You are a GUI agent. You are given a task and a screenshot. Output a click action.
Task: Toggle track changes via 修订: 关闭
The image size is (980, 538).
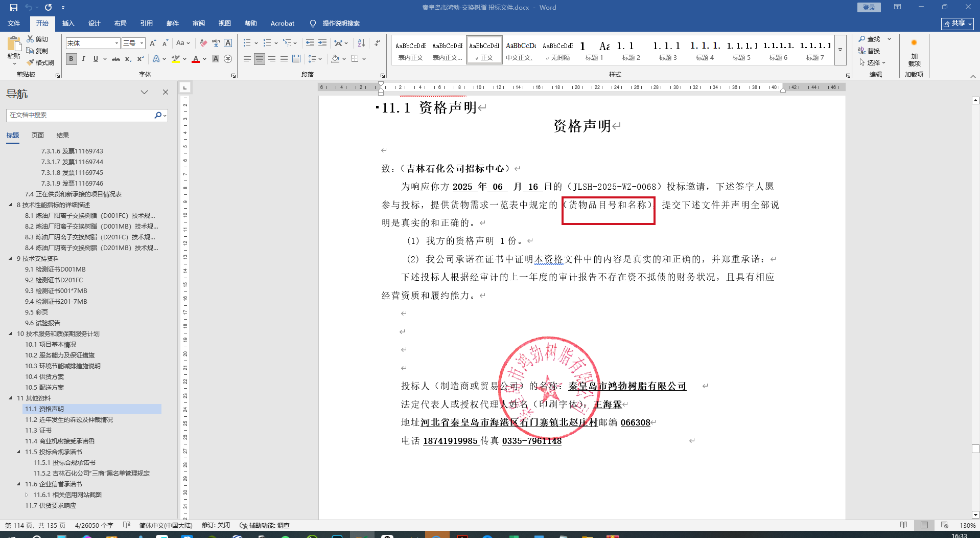(216, 525)
